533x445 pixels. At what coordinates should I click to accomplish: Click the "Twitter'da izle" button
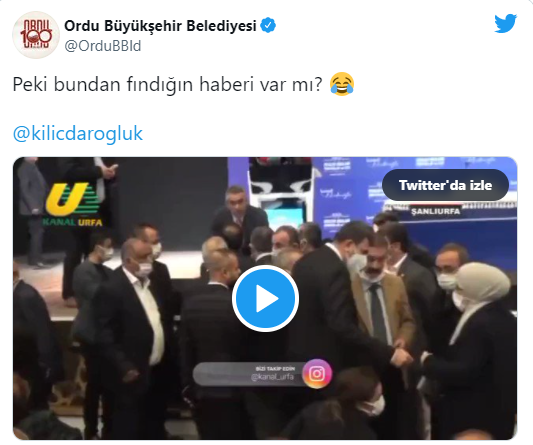(445, 185)
